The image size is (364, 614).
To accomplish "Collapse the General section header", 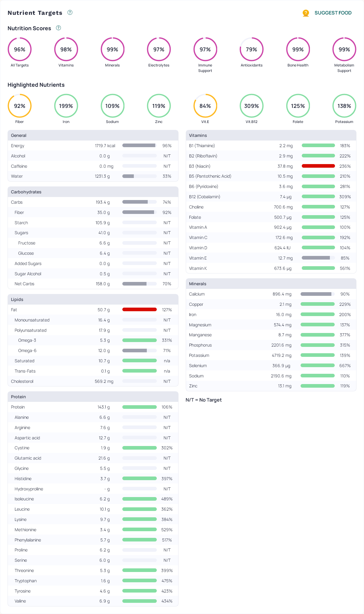I will click(93, 135).
